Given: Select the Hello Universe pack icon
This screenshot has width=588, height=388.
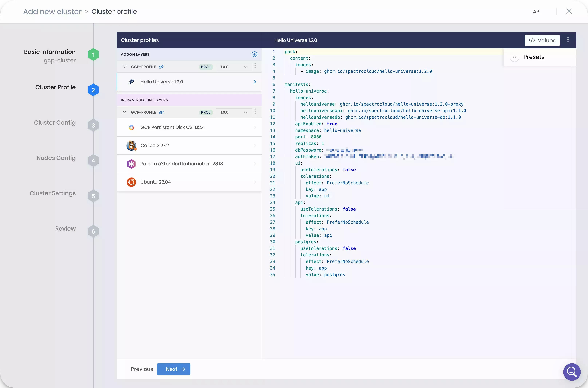Looking at the screenshot, I should pos(132,82).
